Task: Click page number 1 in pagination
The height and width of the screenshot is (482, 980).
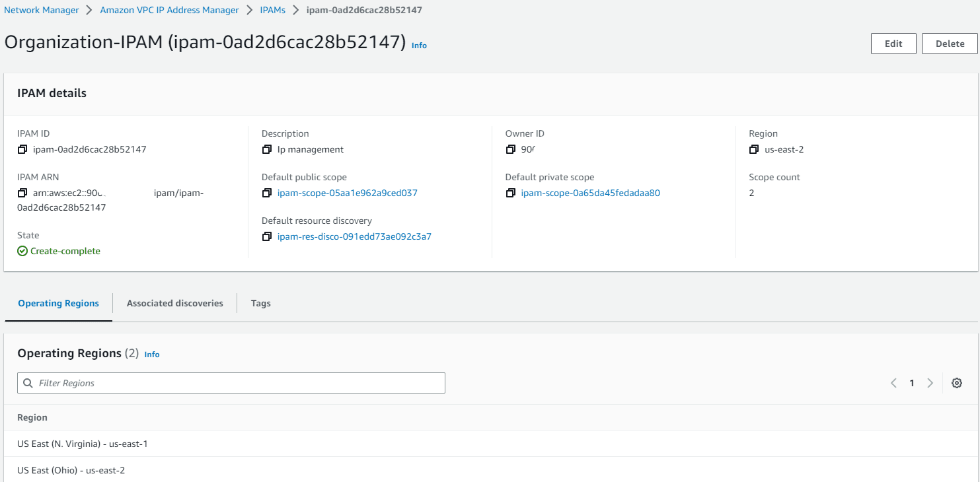Action: [x=912, y=383]
